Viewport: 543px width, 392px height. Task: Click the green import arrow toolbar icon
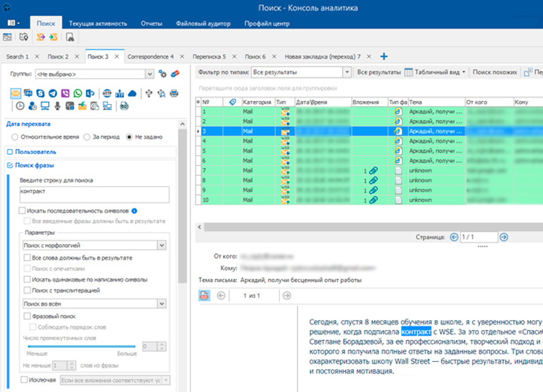[53, 37]
